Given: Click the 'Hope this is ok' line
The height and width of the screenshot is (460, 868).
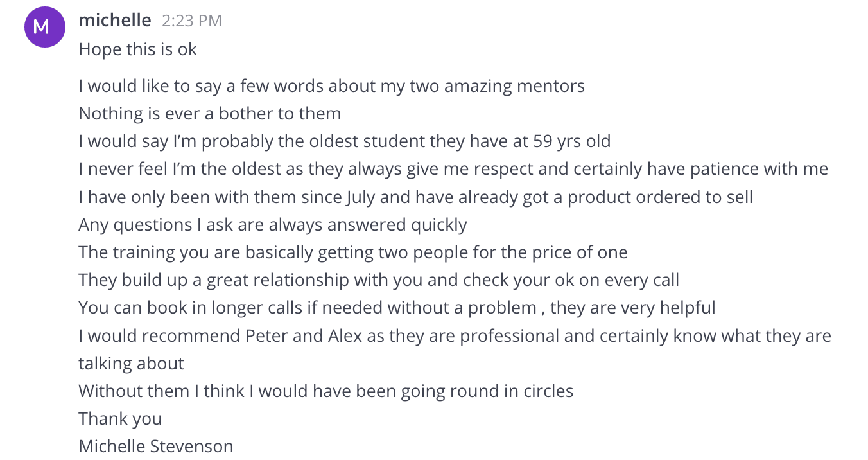Looking at the screenshot, I should coord(137,49).
